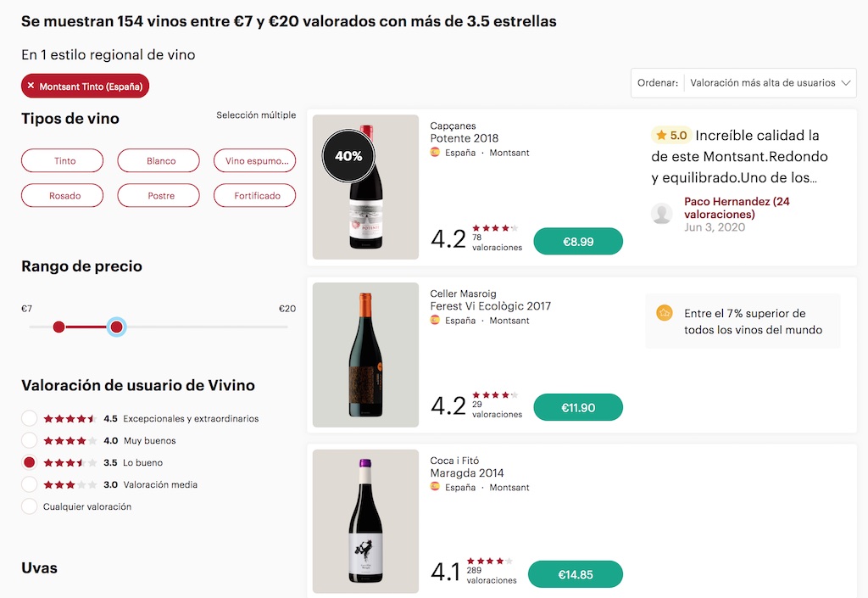Filter by Rosado wine type

tap(65, 196)
